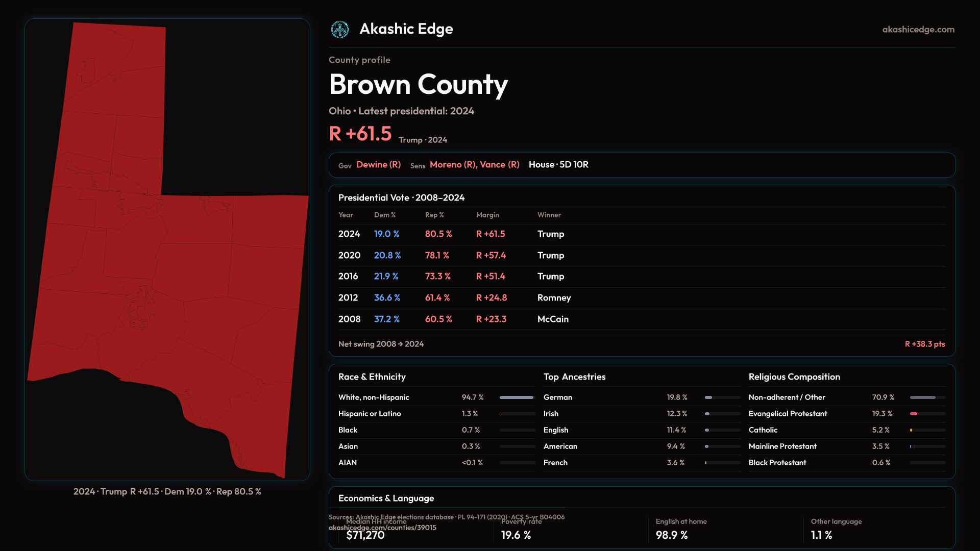Image resolution: width=980 pixels, height=551 pixels.
Task: Click the Margin column header
Action: [x=487, y=215]
